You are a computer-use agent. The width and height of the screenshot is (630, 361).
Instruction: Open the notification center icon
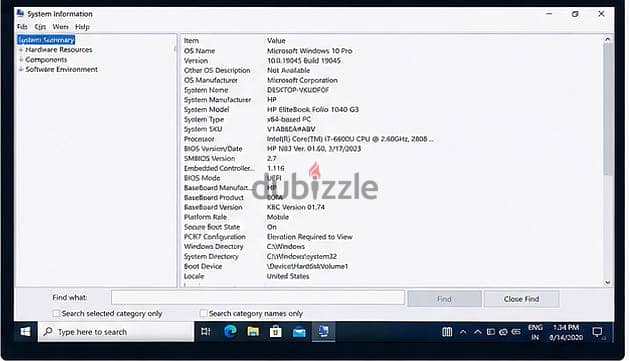coord(597,332)
